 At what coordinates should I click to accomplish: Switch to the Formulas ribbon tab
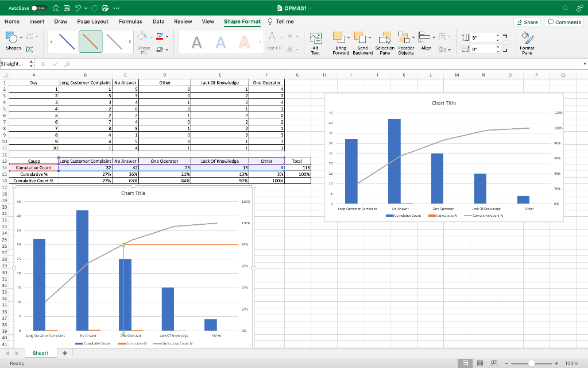pyautogui.click(x=130, y=21)
